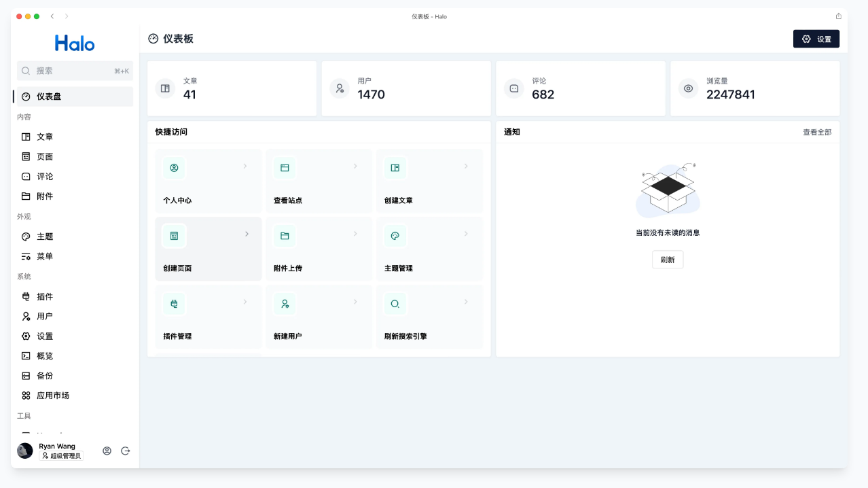This screenshot has width=868, height=488.
Task: Click the 插件管理 plug icon
Action: tap(174, 304)
